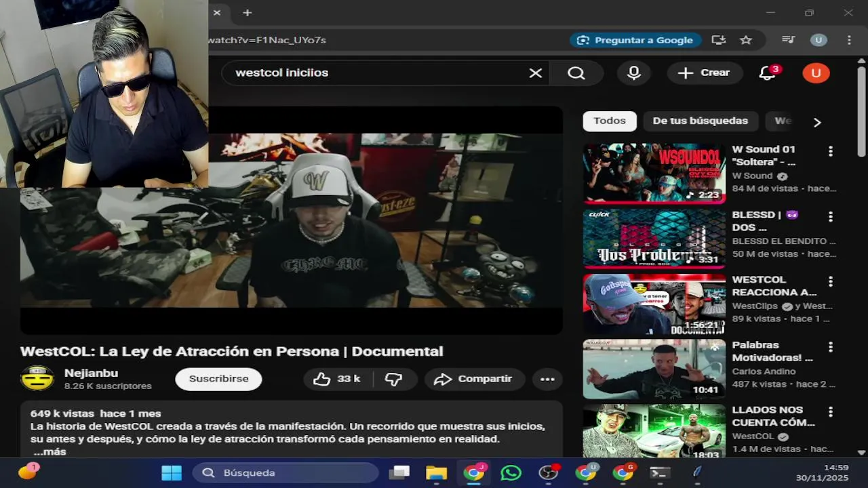Show more filter chips with right arrow
The width and height of the screenshot is (868, 488).
pos(817,122)
